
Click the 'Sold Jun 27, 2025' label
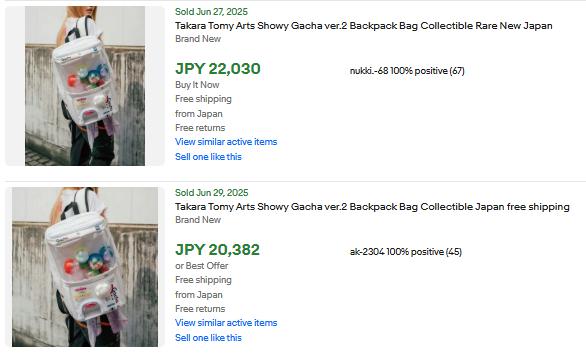(x=212, y=12)
